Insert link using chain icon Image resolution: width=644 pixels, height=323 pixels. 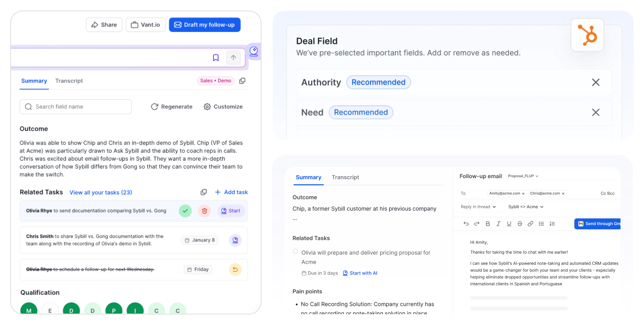point(530,224)
